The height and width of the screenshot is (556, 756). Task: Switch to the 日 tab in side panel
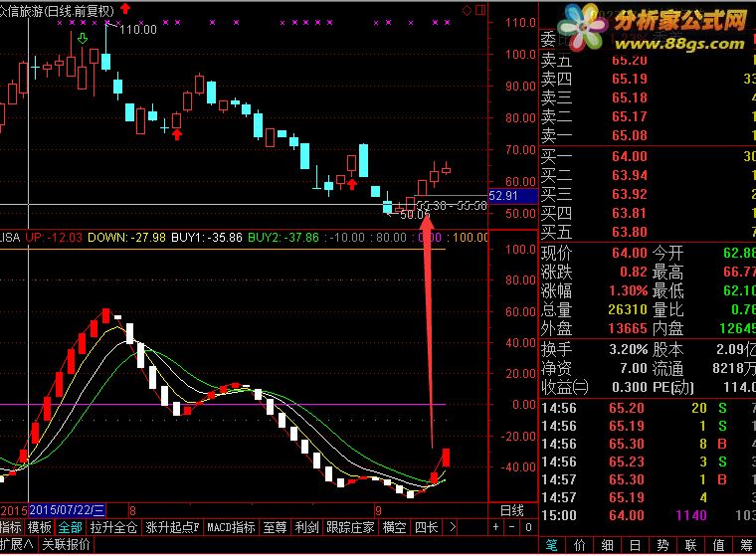635,545
